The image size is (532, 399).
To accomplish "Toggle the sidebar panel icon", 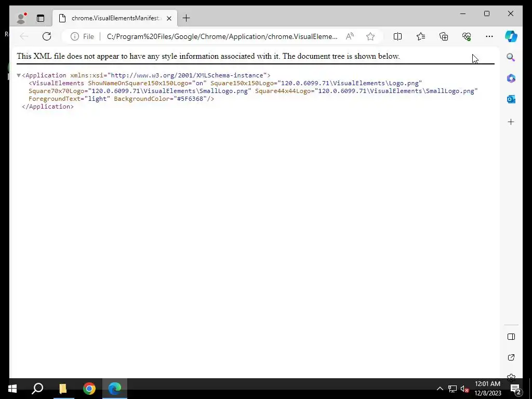I will 511,337.
